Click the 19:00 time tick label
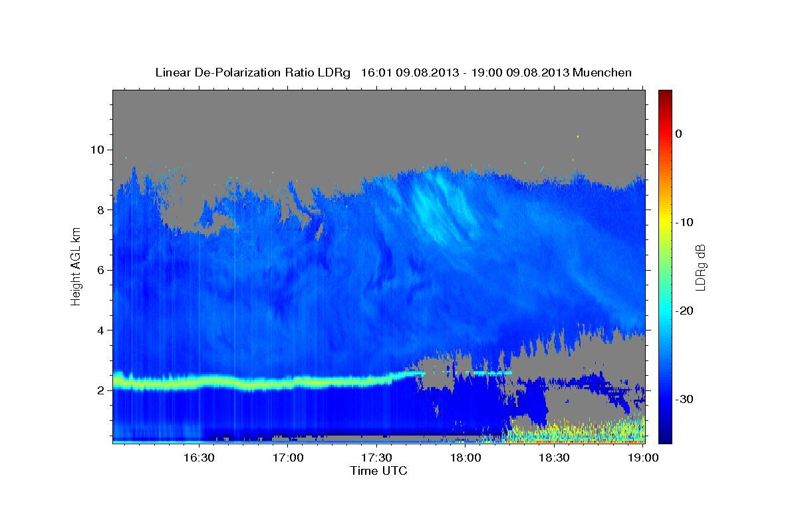Image resolution: width=798 pixels, height=532 pixels. (642, 458)
